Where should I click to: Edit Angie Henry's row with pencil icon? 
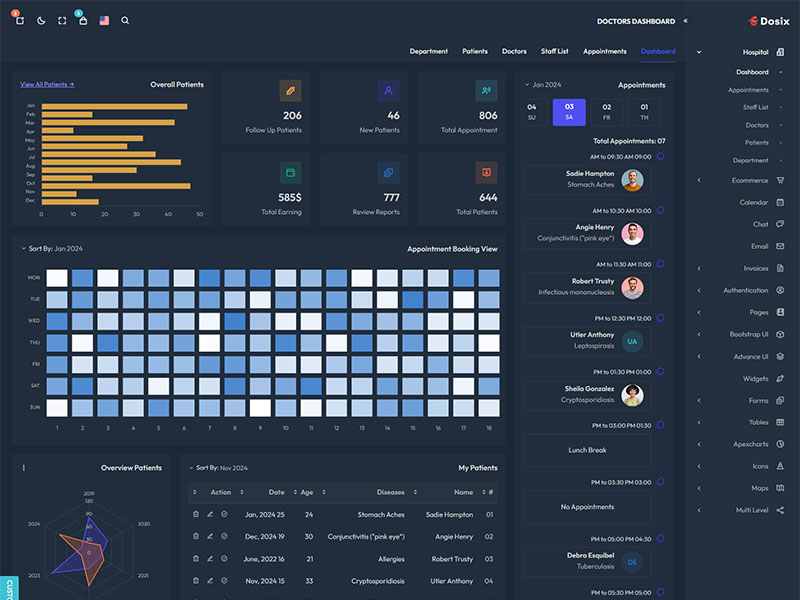tap(210, 536)
